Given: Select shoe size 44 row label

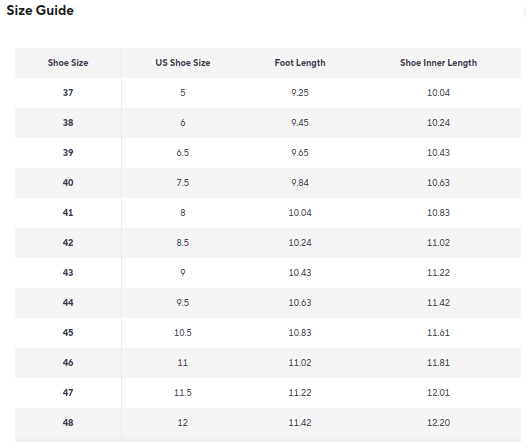Looking at the screenshot, I should (x=68, y=303).
